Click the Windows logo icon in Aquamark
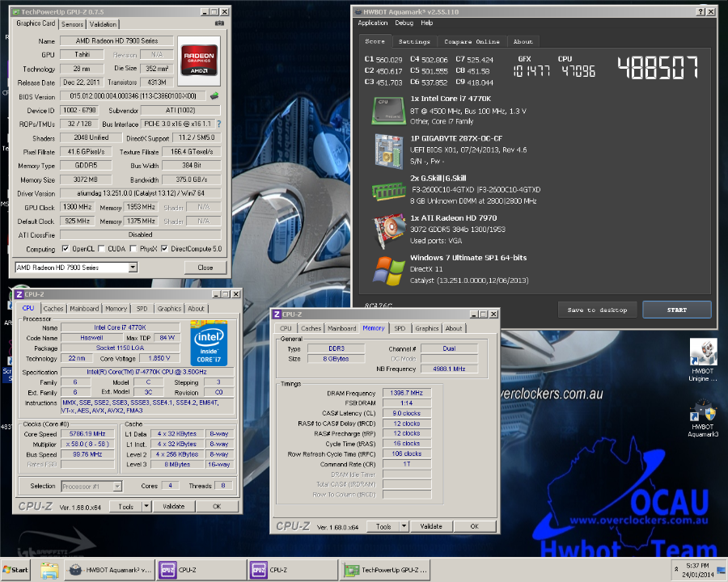728x582 pixels. click(388, 271)
